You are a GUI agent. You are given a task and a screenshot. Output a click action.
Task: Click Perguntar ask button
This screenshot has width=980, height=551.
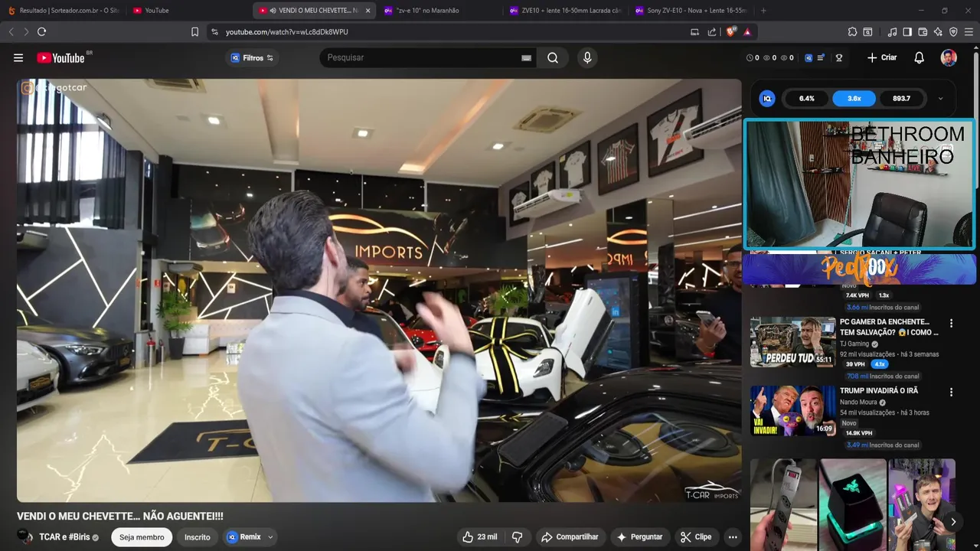coord(639,537)
